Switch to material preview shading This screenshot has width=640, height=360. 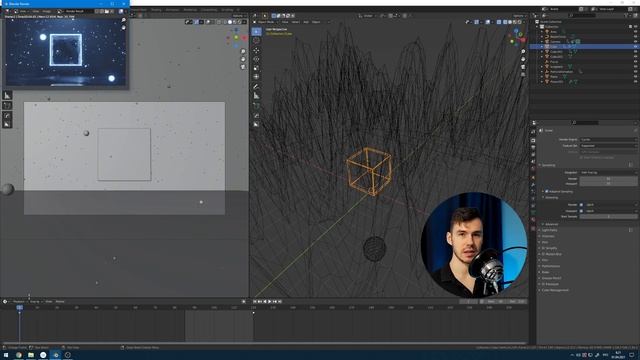click(x=514, y=22)
